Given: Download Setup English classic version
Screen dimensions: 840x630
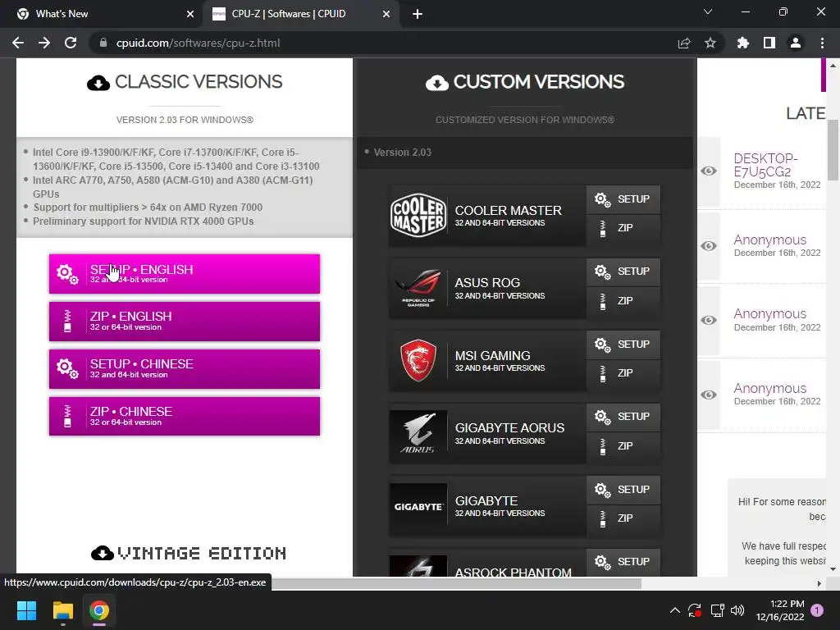Looking at the screenshot, I should click(x=185, y=274).
